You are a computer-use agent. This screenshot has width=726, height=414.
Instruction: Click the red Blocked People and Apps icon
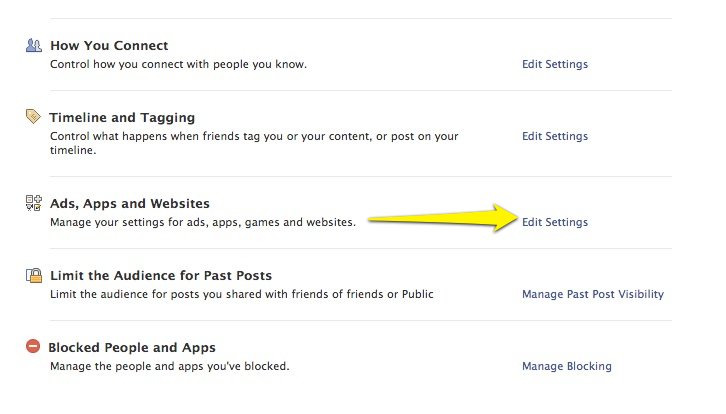[34, 347]
